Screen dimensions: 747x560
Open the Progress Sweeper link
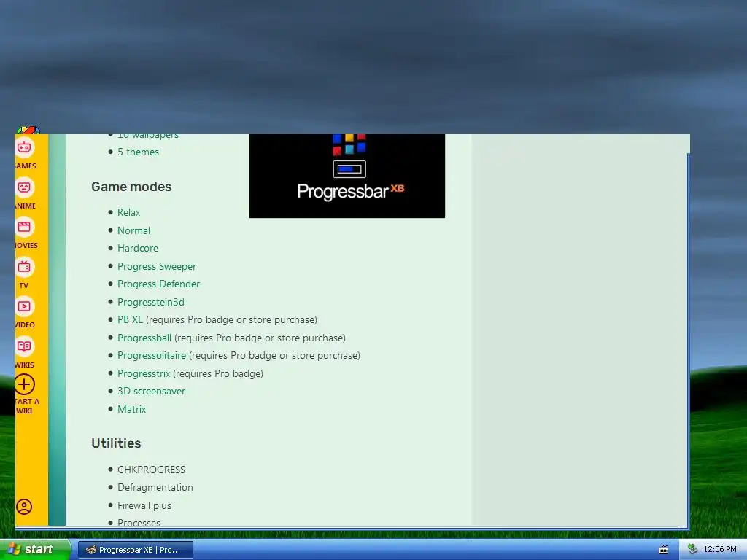click(157, 266)
